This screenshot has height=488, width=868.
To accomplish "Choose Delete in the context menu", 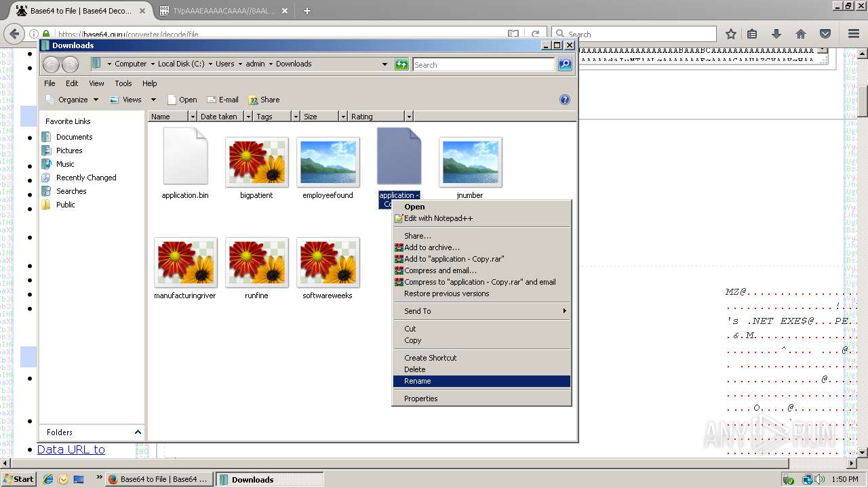I will point(481,369).
